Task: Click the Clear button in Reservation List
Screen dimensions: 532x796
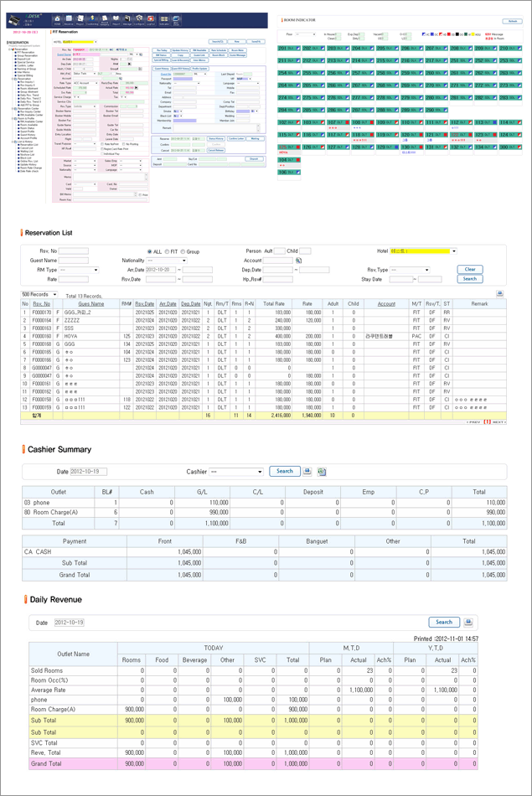Action: pos(470,269)
